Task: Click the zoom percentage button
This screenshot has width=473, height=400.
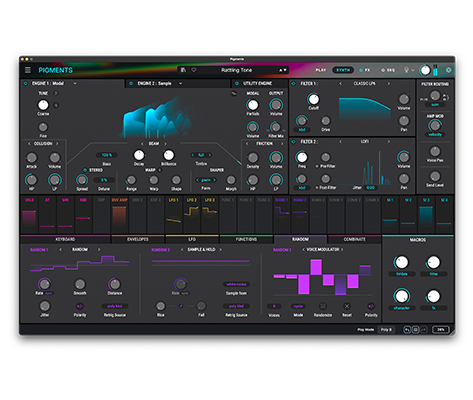Action: (x=441, y=330)
